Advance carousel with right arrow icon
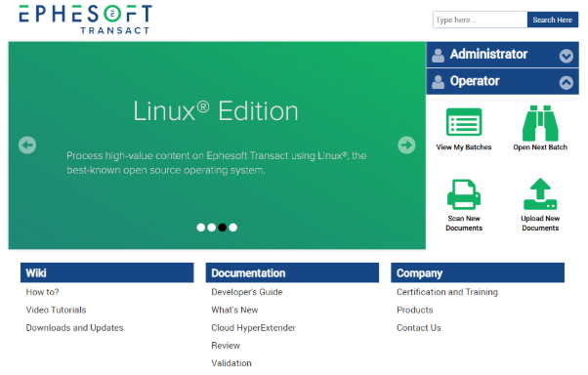 (406, 146)
